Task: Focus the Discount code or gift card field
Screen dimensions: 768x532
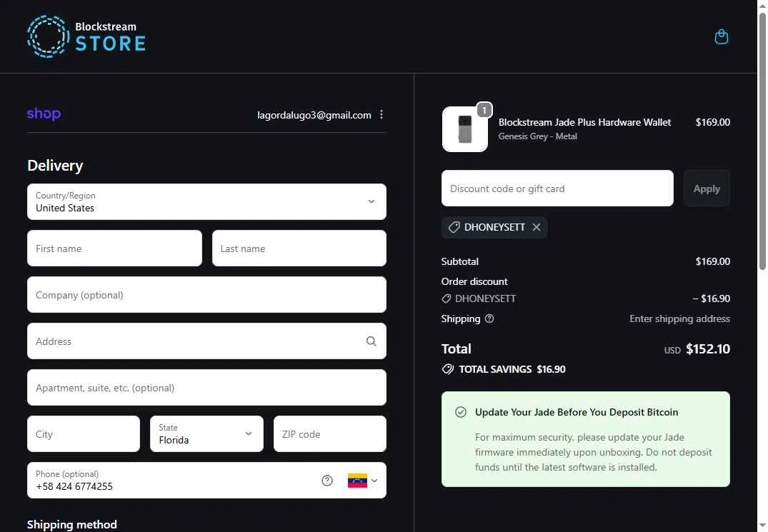Action: pyautogui.click(x=557, y=189)
